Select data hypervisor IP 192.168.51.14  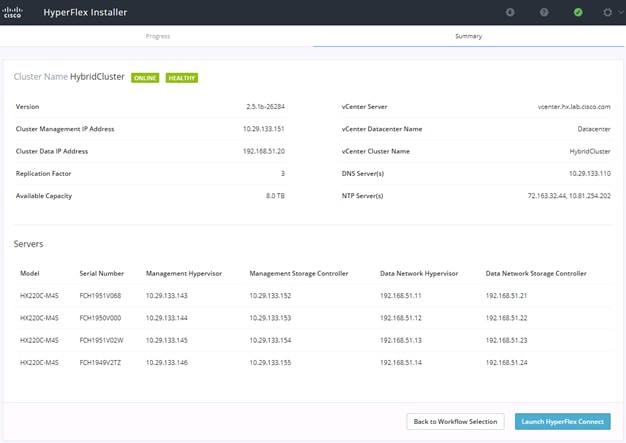point(400,363)
